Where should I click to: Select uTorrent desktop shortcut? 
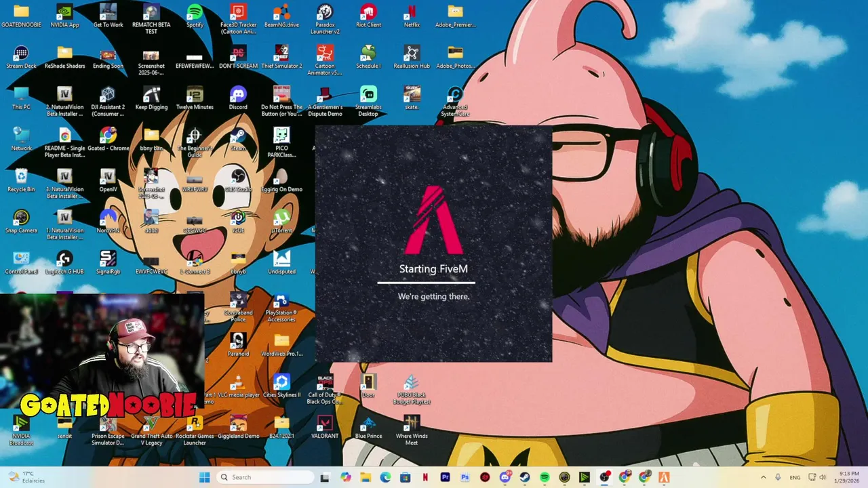click(x=281, y=222)
